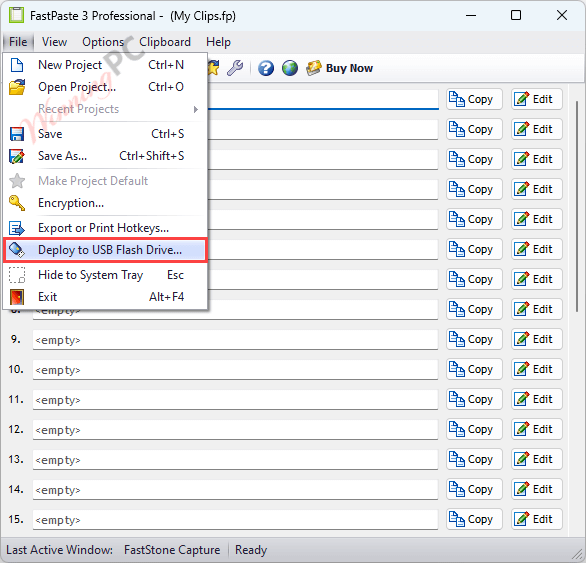Open the Help menu
Image resolution: width=586 pixels, height=563 pixels.
coord(218,42)
